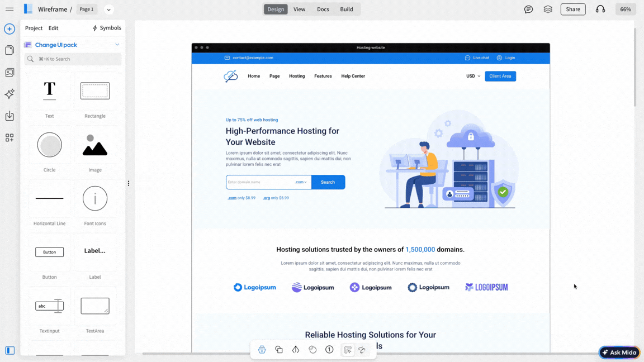The width and height of the screenshot is (644, 362).
Task: Open the image library sidebar icon
Action: [10, 73]
